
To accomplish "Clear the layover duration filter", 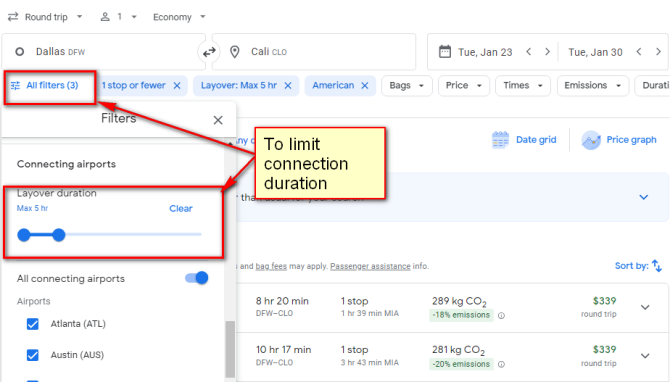I will point(181,209).
